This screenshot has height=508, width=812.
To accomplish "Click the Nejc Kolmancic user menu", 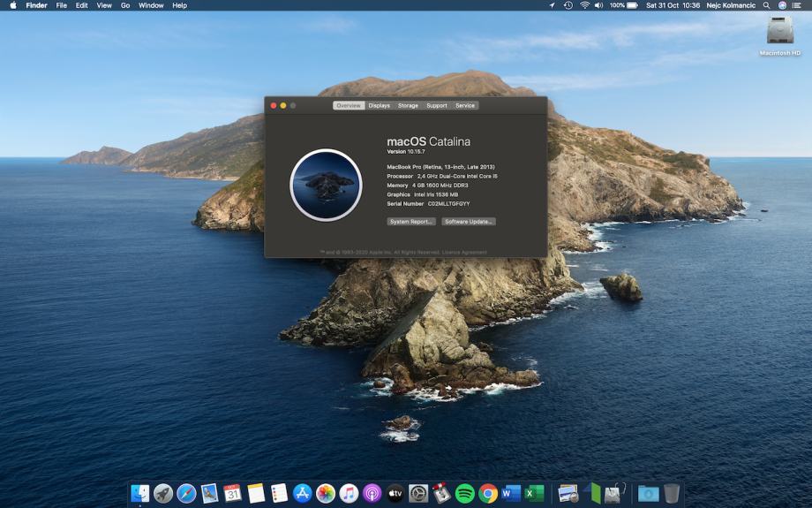I will point(731,5).
